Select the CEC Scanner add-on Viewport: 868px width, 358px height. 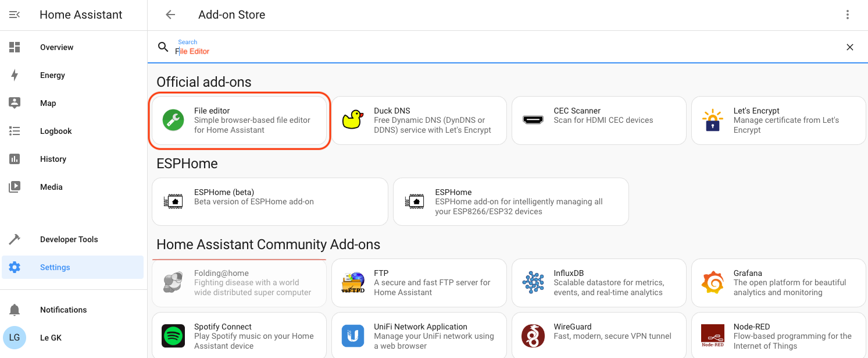point(598,120)
